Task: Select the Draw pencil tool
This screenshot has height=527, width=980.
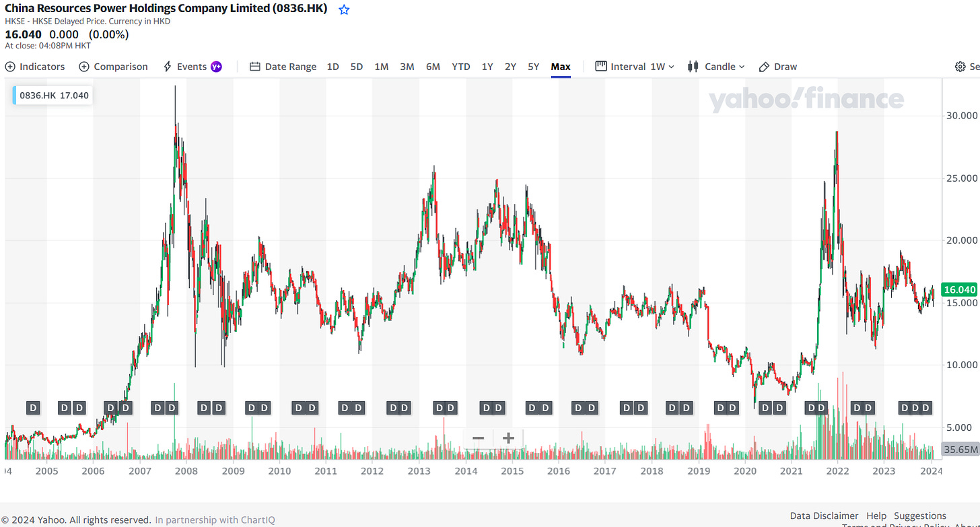Action: 764,67
